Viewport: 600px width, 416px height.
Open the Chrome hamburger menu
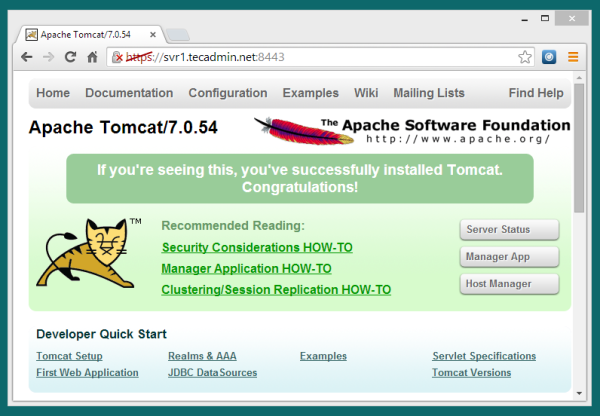pos(573,57)
